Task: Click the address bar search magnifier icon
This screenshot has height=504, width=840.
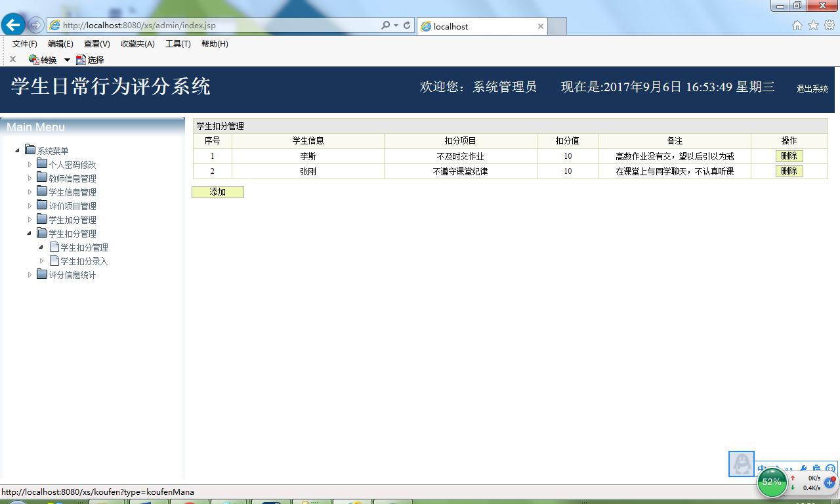Action: (386, 26)
